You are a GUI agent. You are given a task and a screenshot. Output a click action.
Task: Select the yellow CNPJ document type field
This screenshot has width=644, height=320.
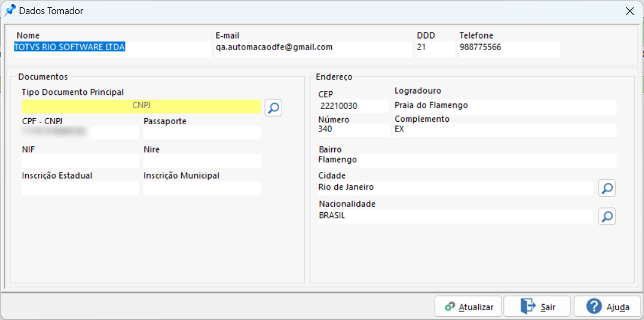(141, 106)
